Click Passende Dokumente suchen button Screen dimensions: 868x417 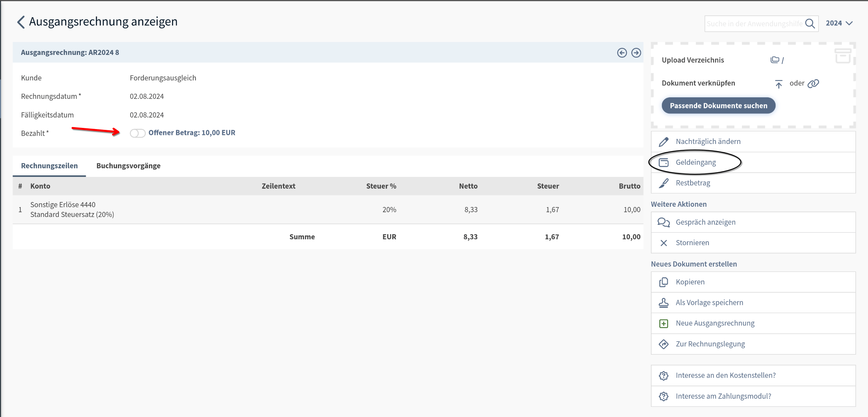pos(718,106)
